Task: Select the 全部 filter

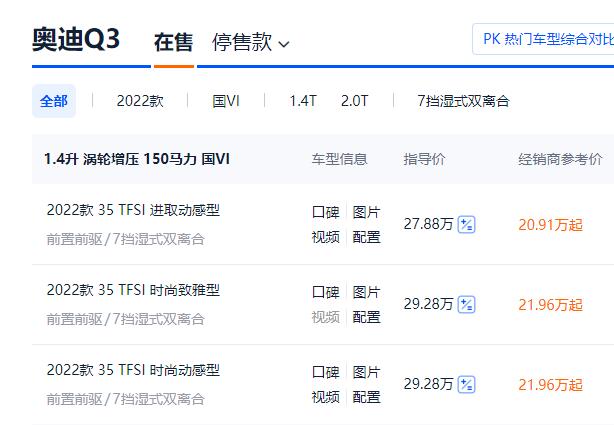Action: click(54, 101)
